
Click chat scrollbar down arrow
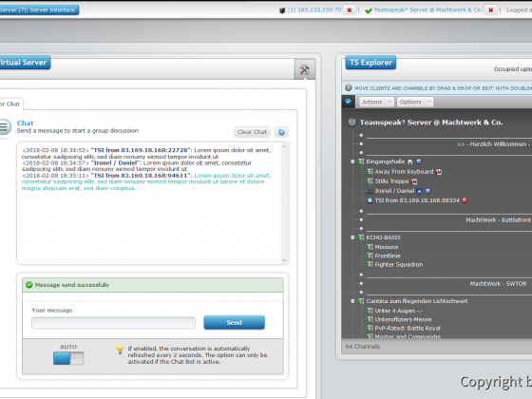284,260
